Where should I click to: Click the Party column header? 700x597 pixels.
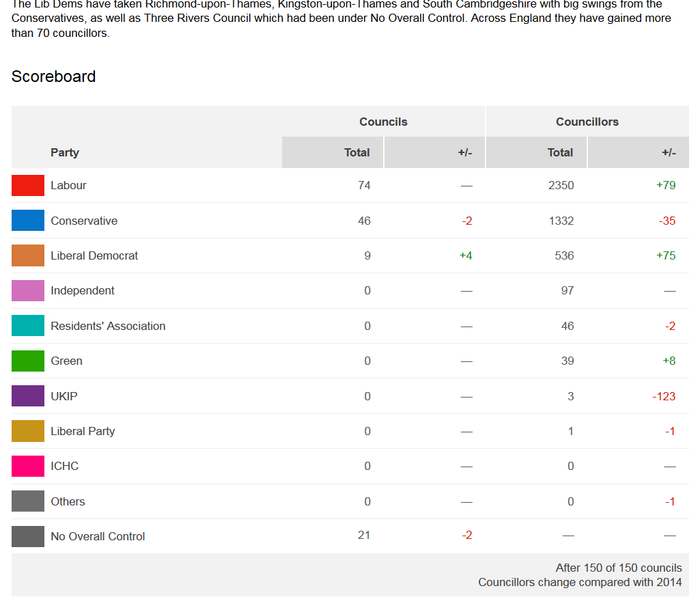coord(65,152)
